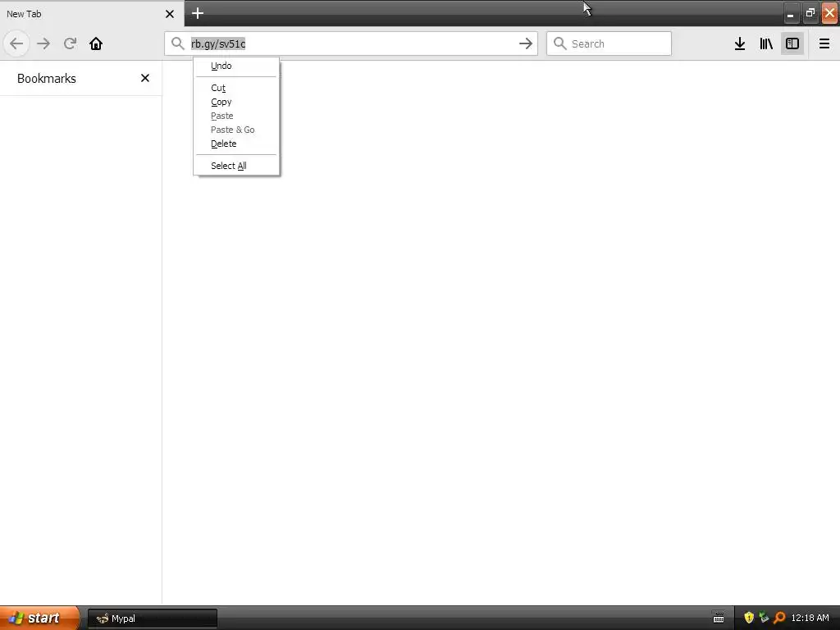Choose Paste from the context menu

(x=236, y=116)
